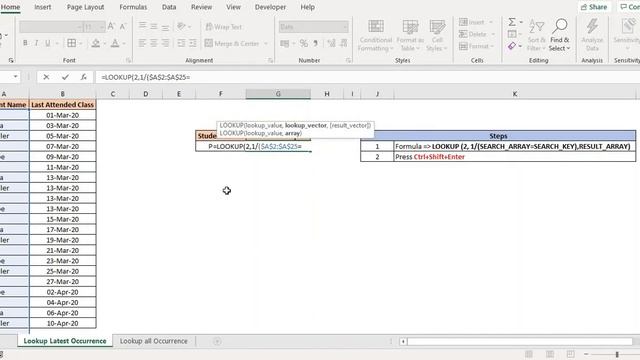Select column G header
Screen dimensions: 640x360
[x=278, y=94]
